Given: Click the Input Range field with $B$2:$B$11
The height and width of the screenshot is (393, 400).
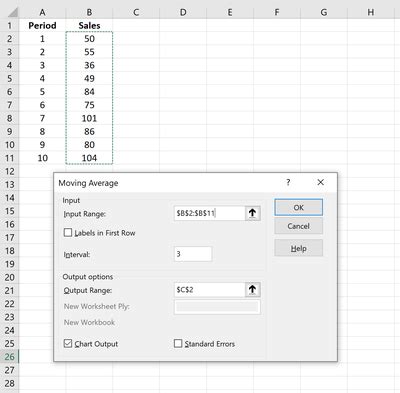Looking at the screenshot, I should coord(209,213).
